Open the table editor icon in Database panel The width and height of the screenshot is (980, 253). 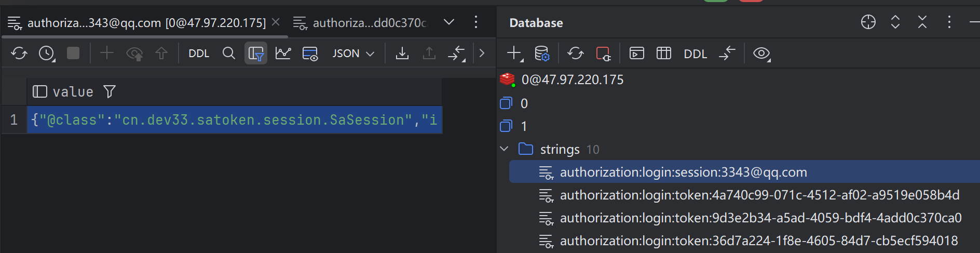pyautogui.click(x=664, y=54)
